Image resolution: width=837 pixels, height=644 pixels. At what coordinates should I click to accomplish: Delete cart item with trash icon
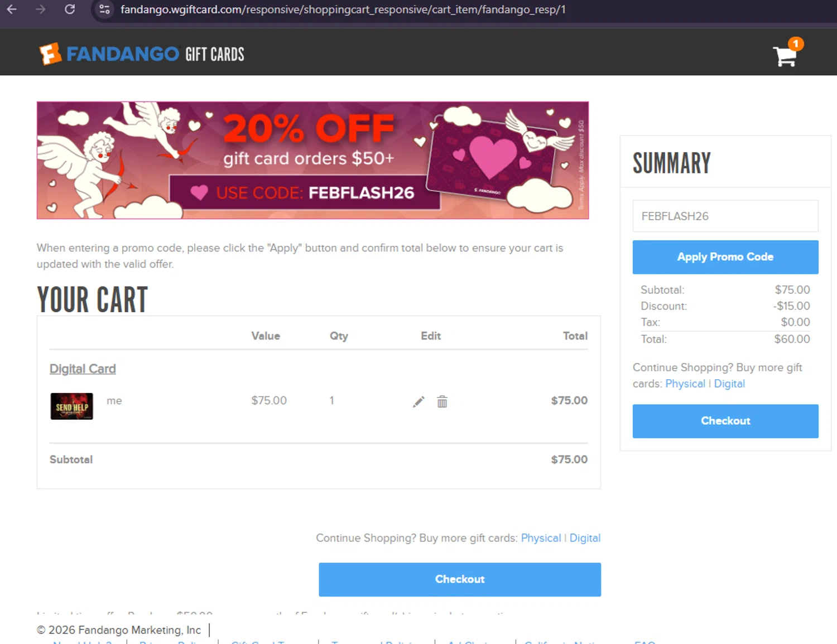point(442,401)
